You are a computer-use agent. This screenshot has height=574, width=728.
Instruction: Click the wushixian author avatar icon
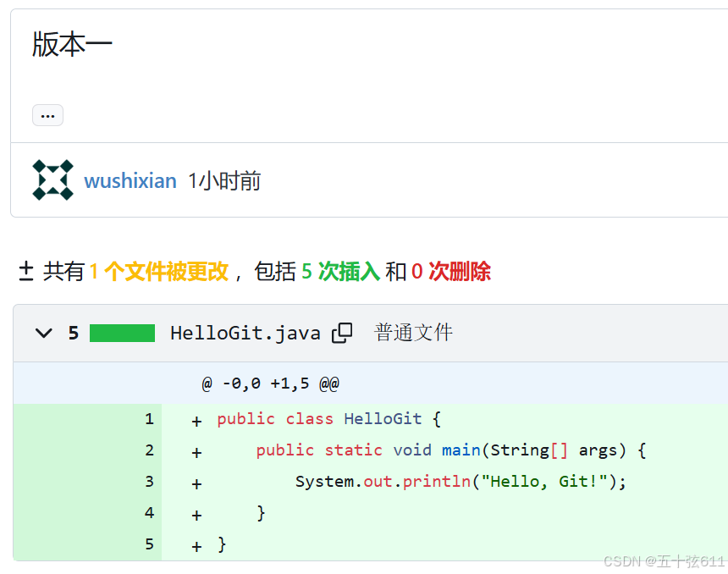click(x=52, y=179)
